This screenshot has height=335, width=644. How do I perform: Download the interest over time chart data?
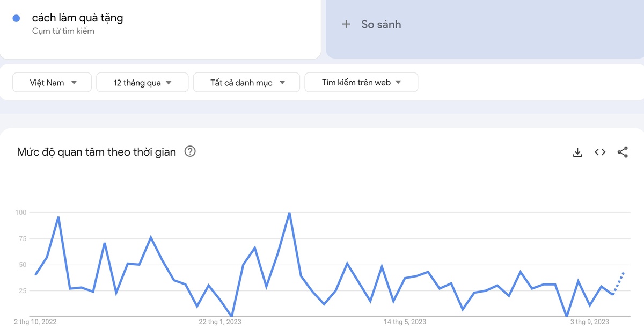(x=577, y=152)
